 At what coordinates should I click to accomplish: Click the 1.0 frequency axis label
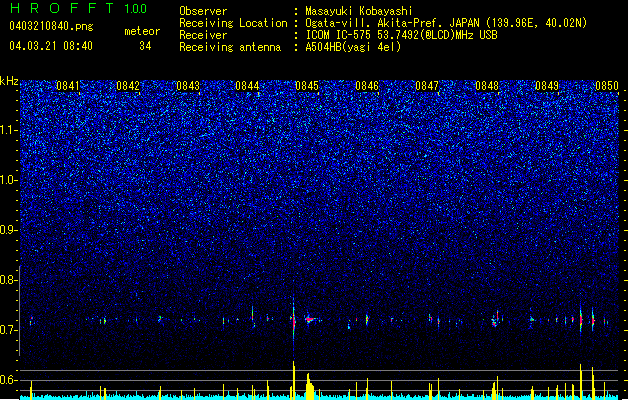8,180
